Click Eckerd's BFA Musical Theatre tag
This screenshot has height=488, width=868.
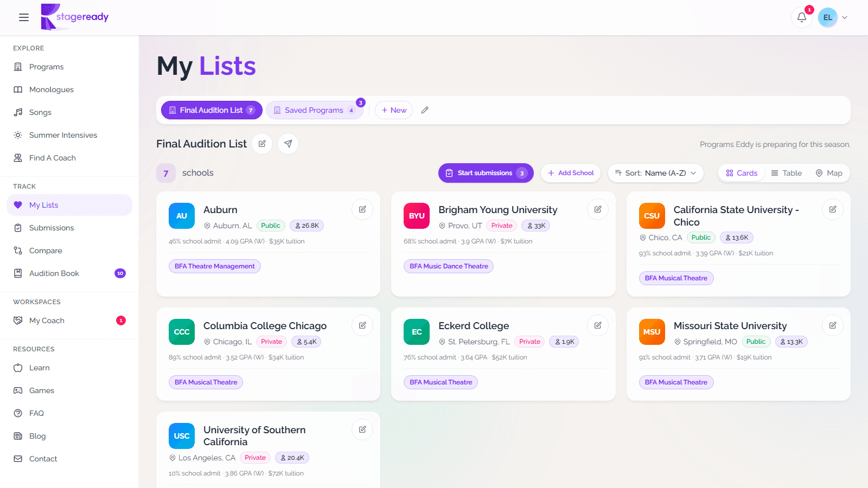click(441, 382)
